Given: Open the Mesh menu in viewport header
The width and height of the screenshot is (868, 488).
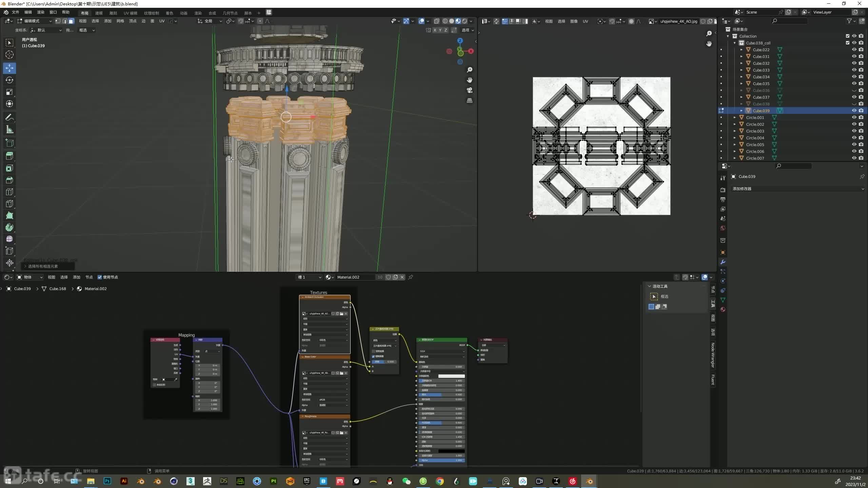Looking at the screenshot, I should pyautogui.click(x=120, y=21).
